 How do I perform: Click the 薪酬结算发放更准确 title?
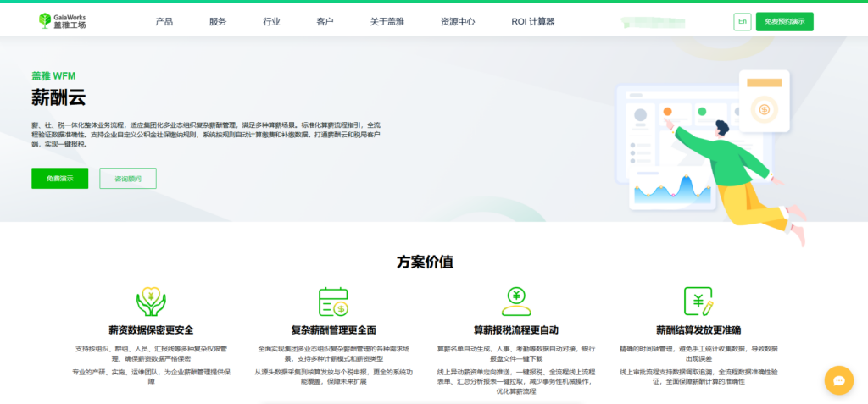coord(698,330)
